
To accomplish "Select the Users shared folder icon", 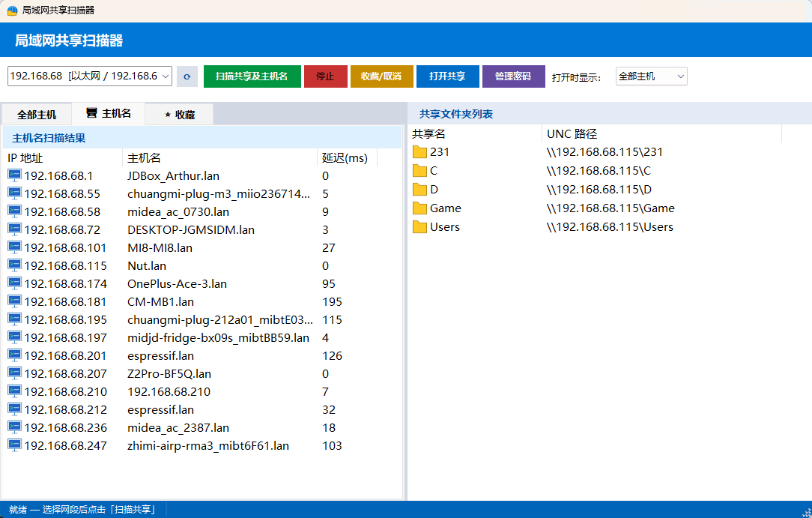I will (419, 227).
